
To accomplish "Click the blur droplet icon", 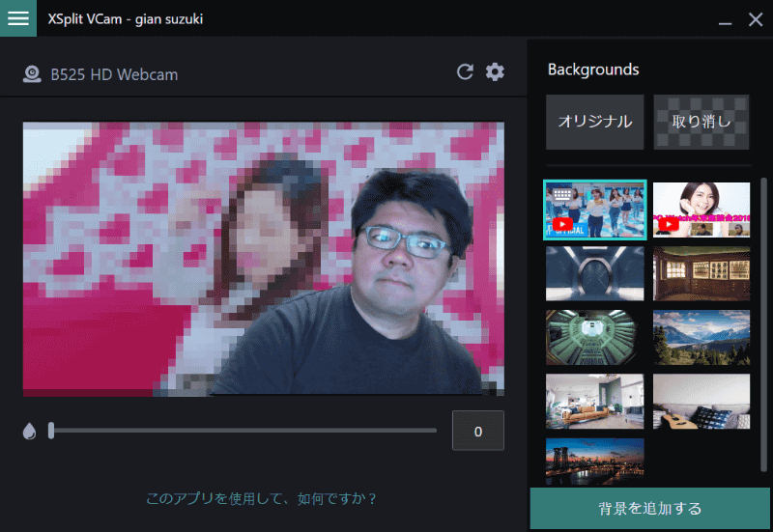I will pos(30,431).
